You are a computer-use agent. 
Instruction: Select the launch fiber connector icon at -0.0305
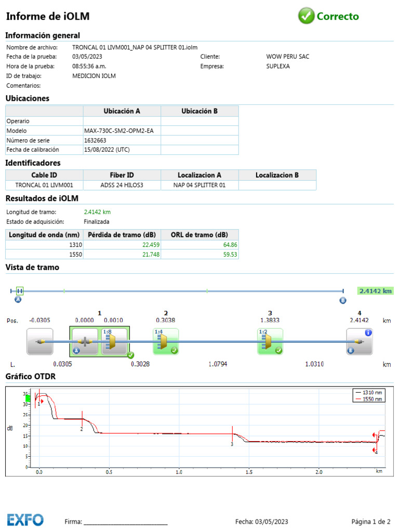(39, 341)
